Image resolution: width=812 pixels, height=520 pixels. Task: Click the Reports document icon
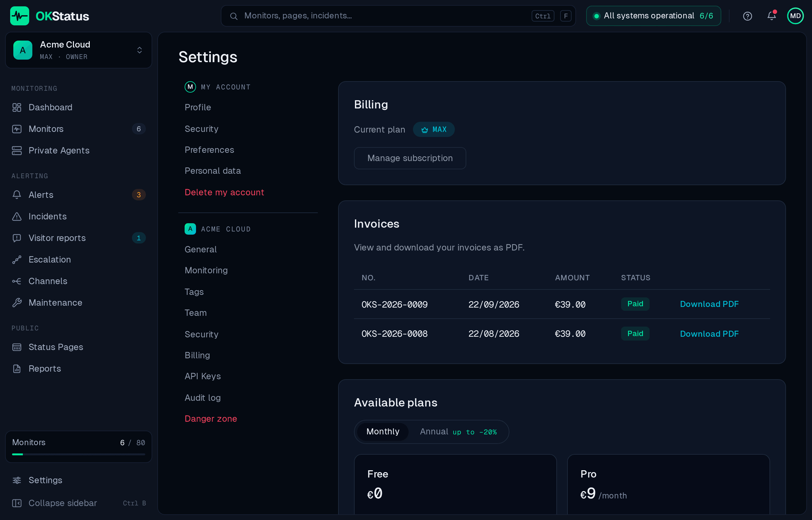point(16,369)
